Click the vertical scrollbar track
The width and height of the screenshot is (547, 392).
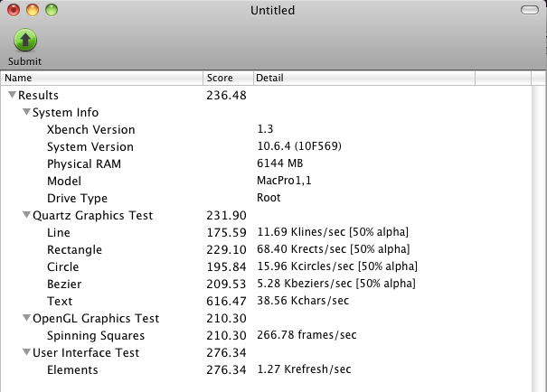[539, 238]
